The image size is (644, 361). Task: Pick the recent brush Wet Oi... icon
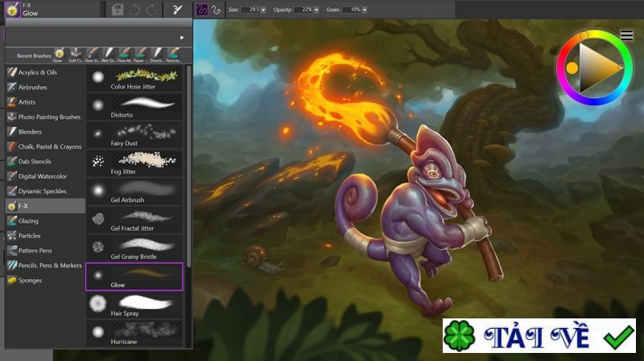tap(109, 54)
